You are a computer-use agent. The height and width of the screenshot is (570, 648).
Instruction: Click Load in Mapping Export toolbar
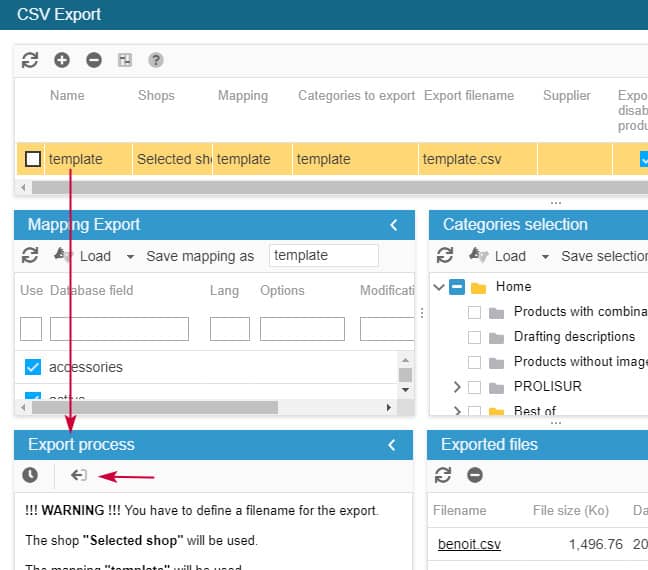[x=95, y=256]
